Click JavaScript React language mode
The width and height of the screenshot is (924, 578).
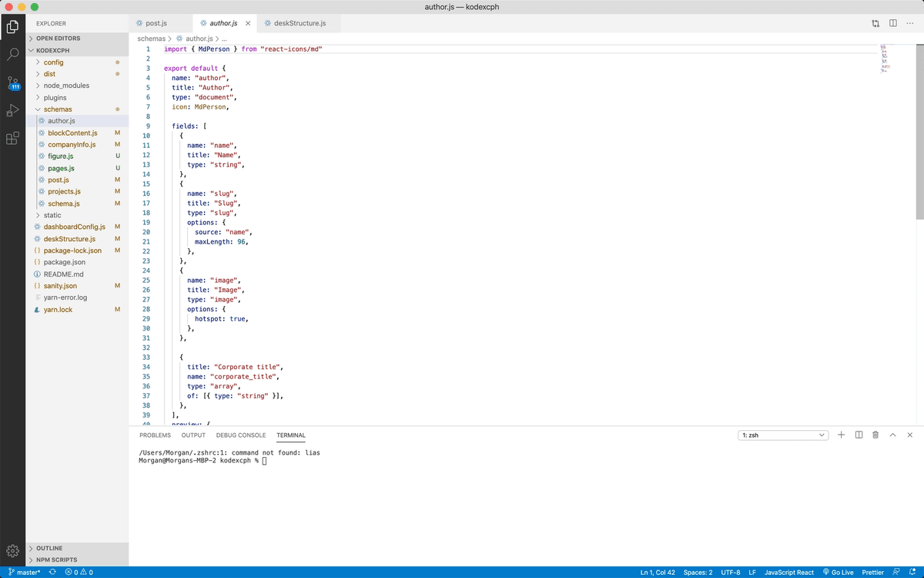(x=788, y=573)
